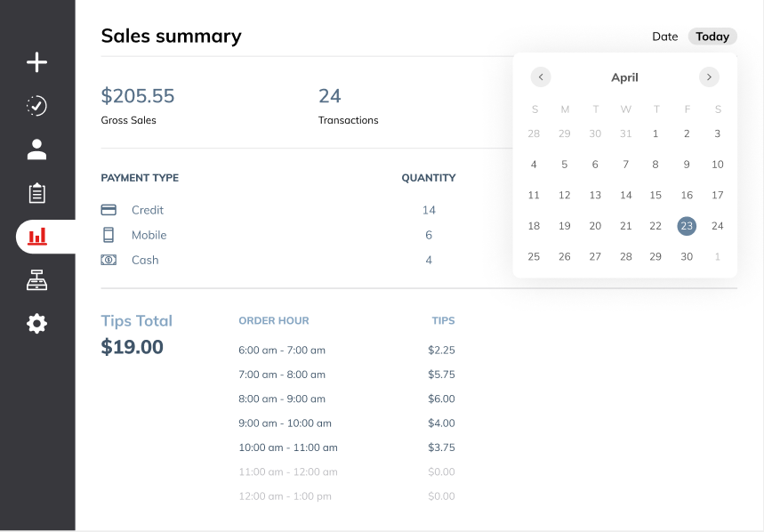Click the credit card icon beside Credit
The image size is (764, 532).
(x=109, y=210)
